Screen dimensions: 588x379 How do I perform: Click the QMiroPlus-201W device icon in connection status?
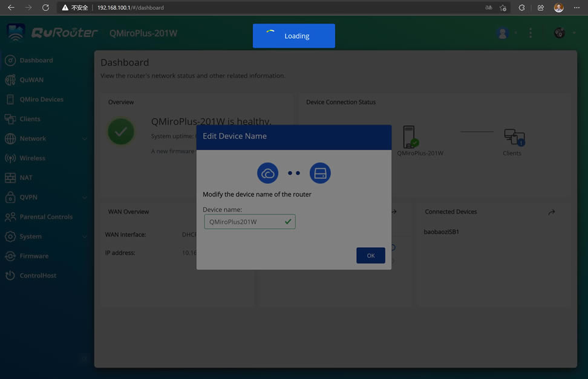(410, 137)
